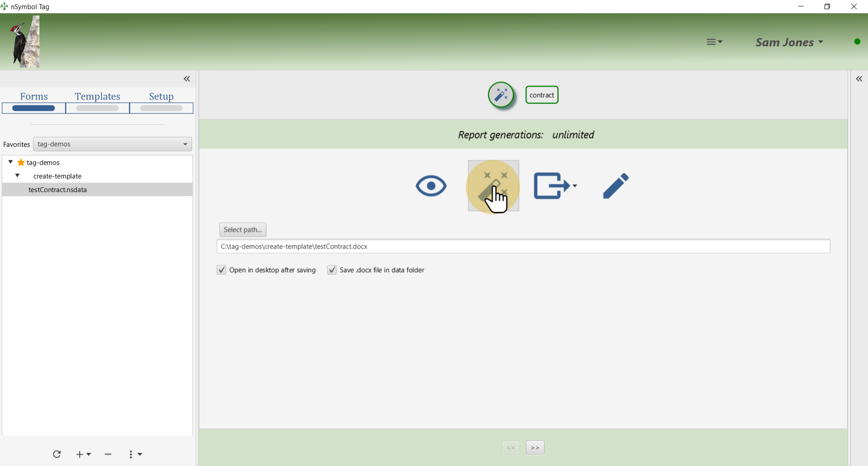This screenshot has width=868, height=466.
Task: Refresh the file tree
Action: click(57, 454)
